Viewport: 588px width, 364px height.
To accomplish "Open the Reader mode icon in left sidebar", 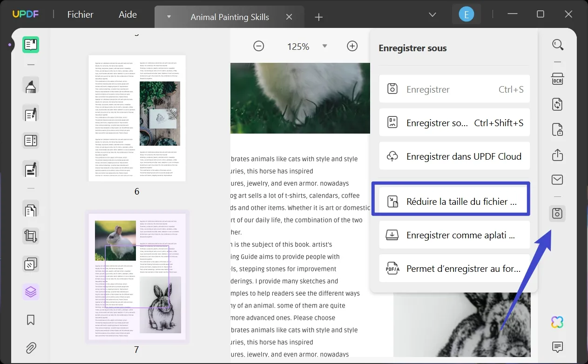I will pyautogui.click(x=31, y=45).
